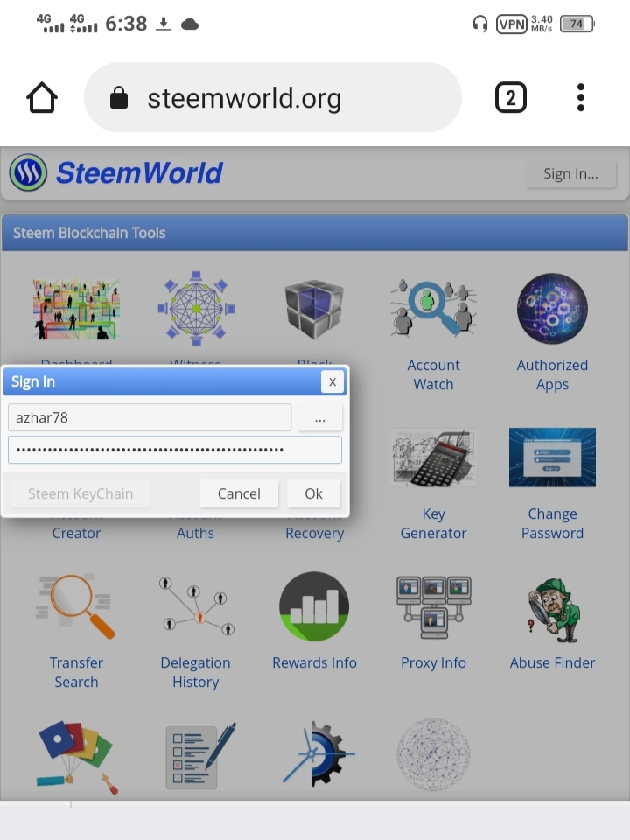The height and width of the screenshot is (840, 630).
Task: Open the Proxy Info monitors icon
Action: click(x=433, y=607)
